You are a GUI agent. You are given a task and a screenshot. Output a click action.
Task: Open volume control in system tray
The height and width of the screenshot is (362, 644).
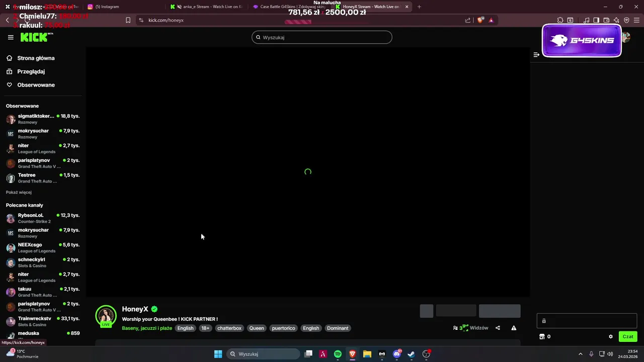[x=610, y=354]
